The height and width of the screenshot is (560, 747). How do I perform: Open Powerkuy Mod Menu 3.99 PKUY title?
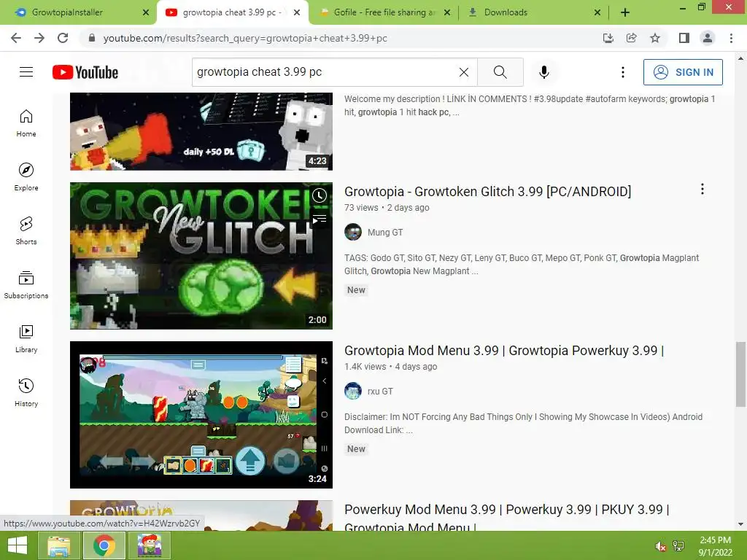coord(507,518)
